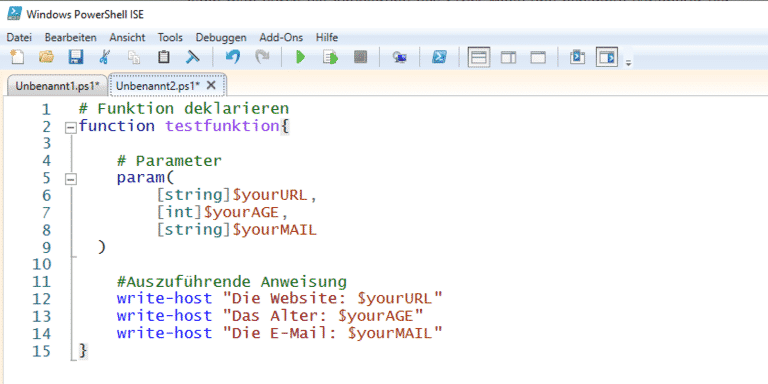Run script with the green play icon
This screenshot has height=384, width=768.
tap(300, 57)
